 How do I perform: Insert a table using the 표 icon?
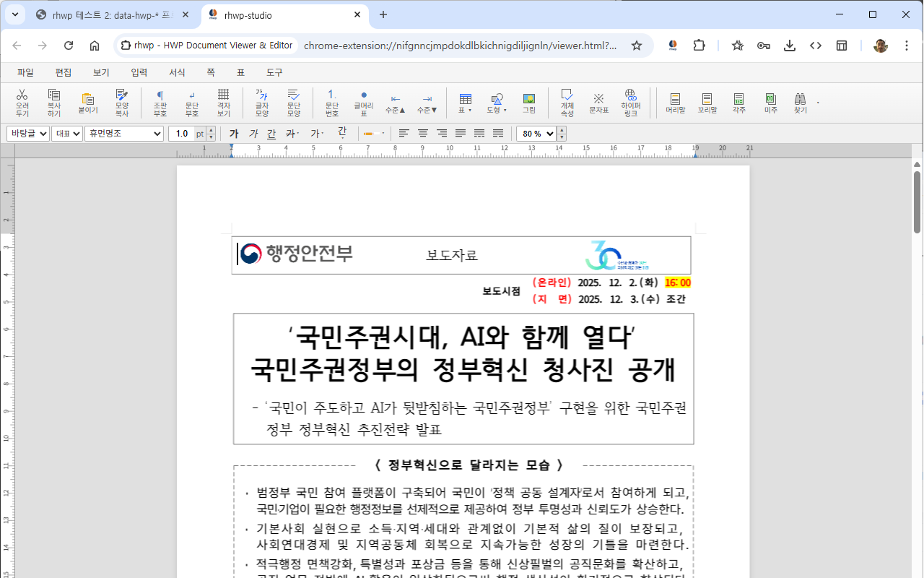(465, 102)
